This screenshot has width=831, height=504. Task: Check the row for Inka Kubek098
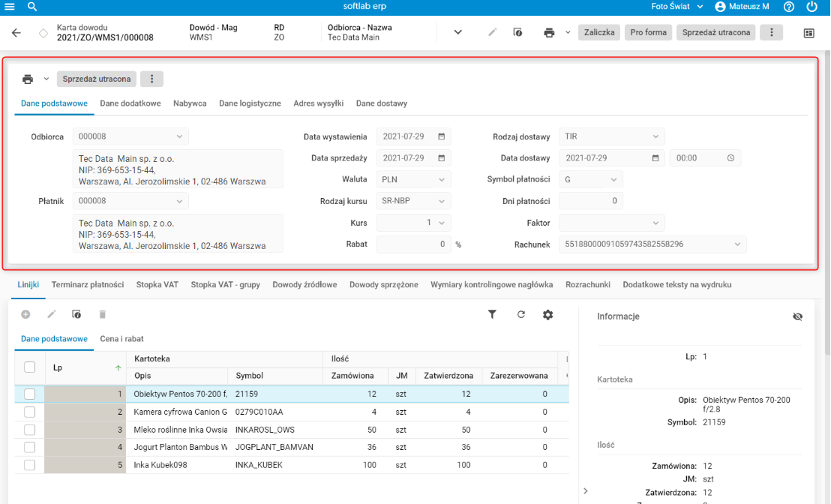[29, 465]
